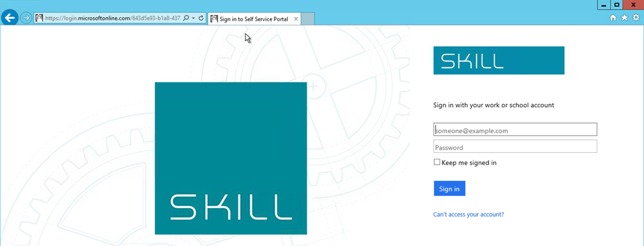Minimize the browser window
This screenshot has width=644, height=246.
coord(603,5)
